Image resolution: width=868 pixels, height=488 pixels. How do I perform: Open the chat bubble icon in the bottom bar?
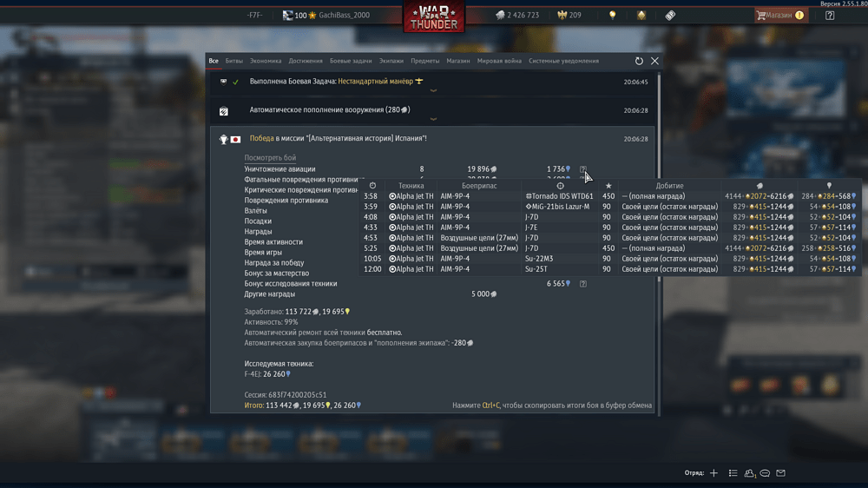coord(765,473)
